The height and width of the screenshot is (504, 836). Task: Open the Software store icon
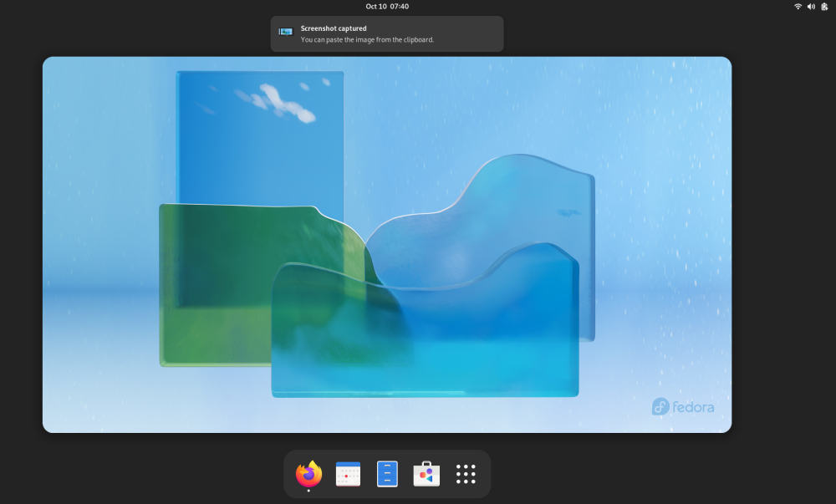point(426,474)
